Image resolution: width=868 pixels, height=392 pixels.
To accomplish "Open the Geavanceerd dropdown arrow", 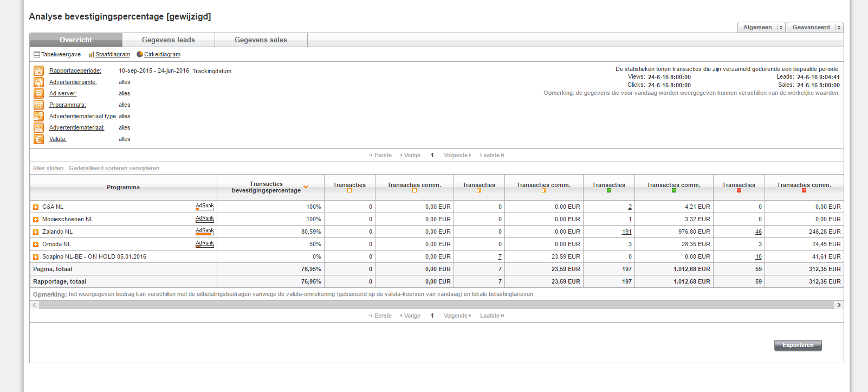I will (839, 28).
